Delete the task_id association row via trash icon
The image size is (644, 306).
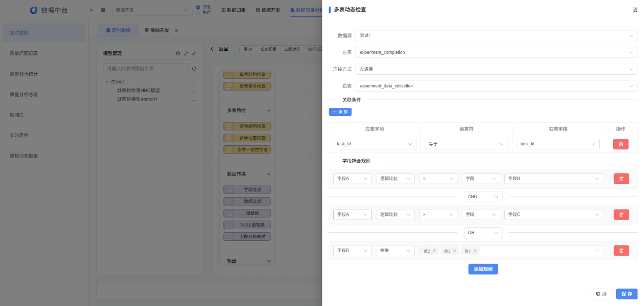pos(621,144)
